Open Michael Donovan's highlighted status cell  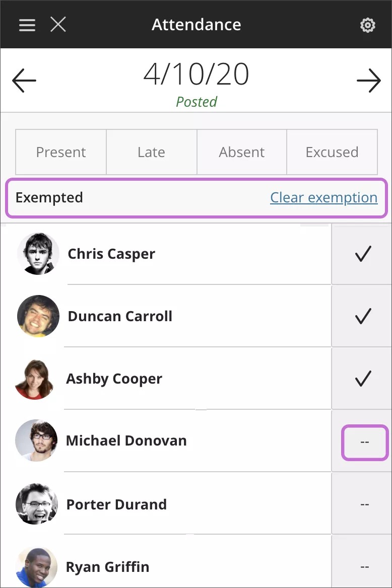[365, 442]
